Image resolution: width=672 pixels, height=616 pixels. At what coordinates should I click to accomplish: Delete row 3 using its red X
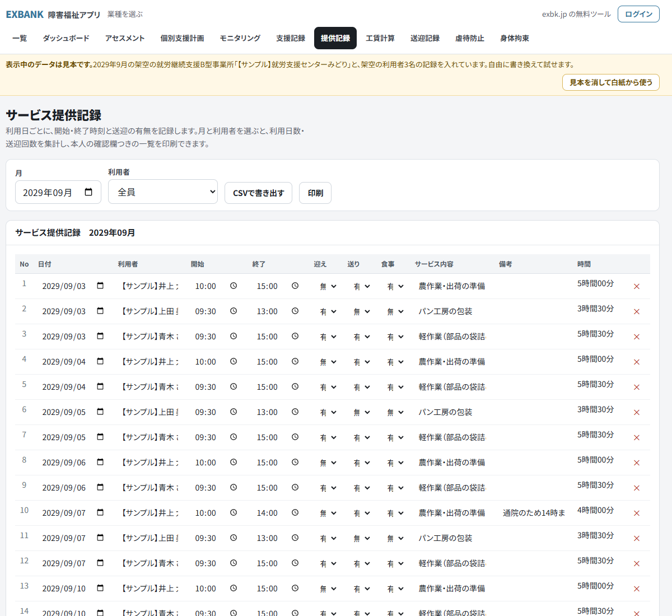636,337
